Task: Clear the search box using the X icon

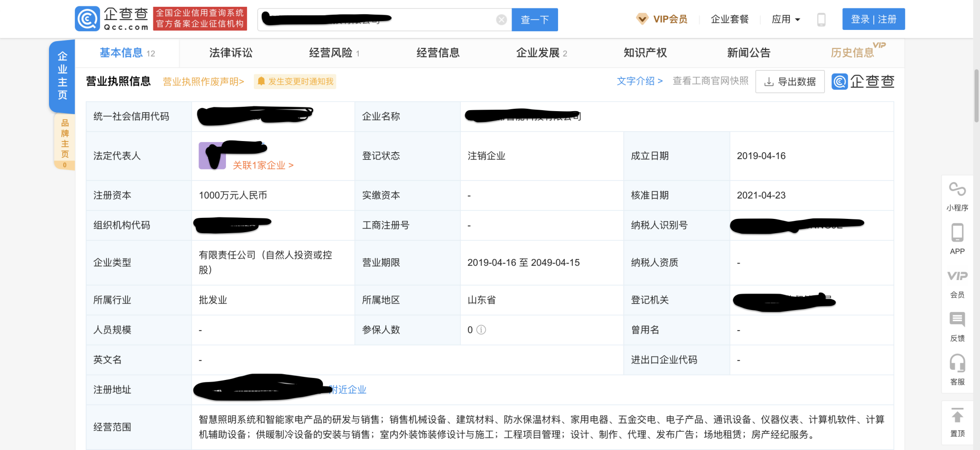Action: (x=501, y=19)
